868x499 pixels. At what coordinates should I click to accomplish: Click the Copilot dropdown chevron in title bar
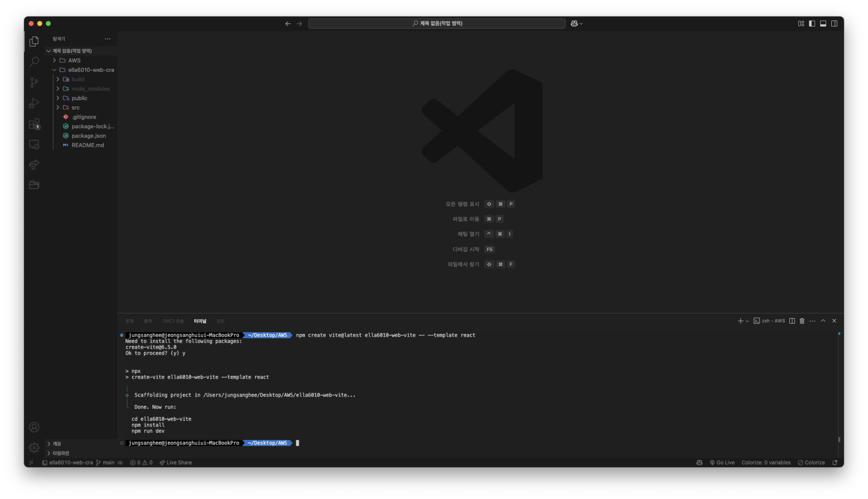pyautogui.click(x=581, y=24)
